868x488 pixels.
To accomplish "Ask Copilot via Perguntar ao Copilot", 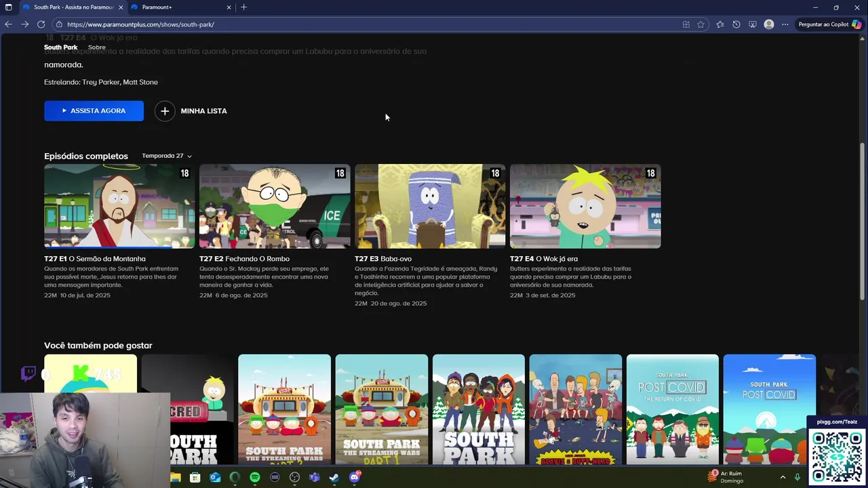I will [830, 24].
